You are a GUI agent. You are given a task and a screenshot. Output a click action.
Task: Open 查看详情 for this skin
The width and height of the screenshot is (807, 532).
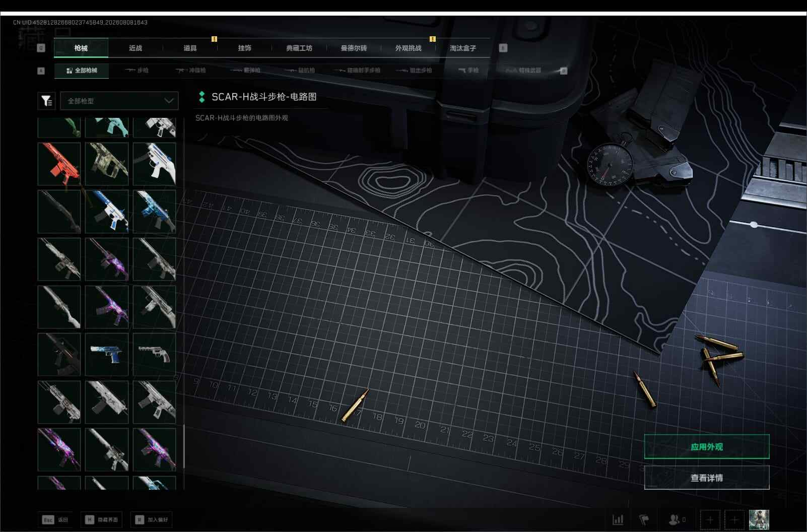[x=707, y=478]
